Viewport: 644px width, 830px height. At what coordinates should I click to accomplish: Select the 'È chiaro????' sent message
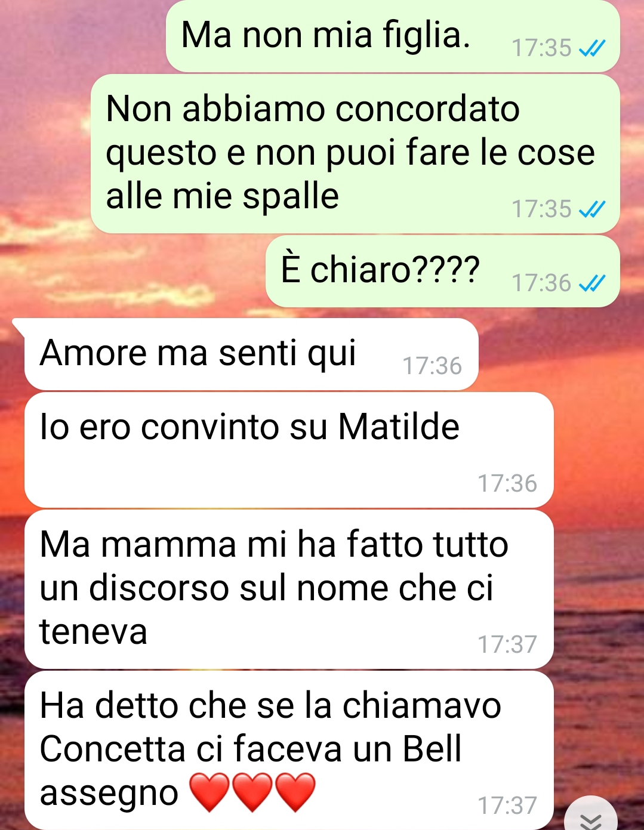[442, 271]
